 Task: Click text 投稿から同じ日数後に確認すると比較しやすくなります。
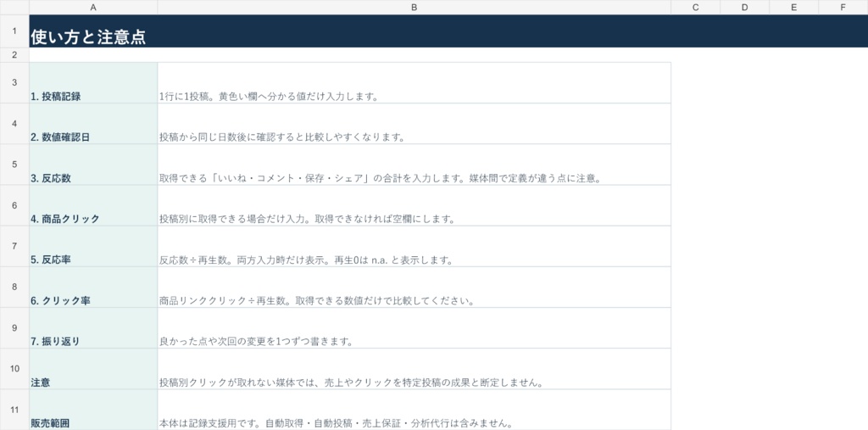click(281, 137)
